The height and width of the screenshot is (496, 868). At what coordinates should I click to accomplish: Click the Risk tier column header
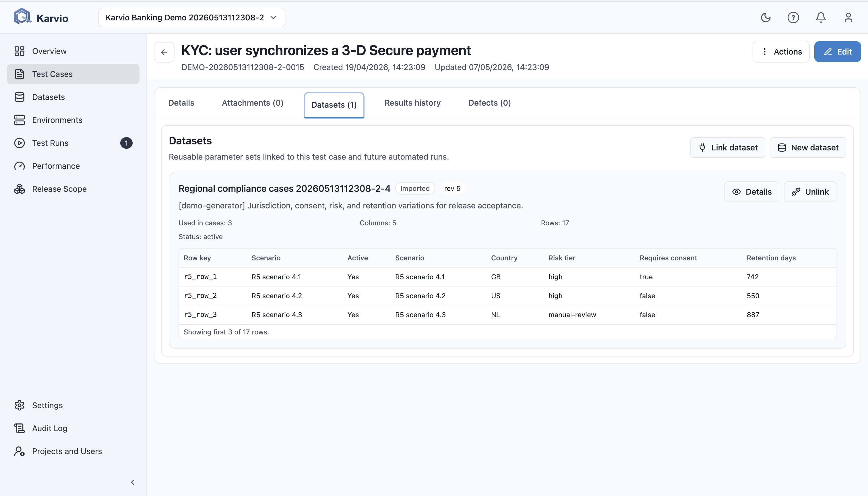click(x=562, y=258)
